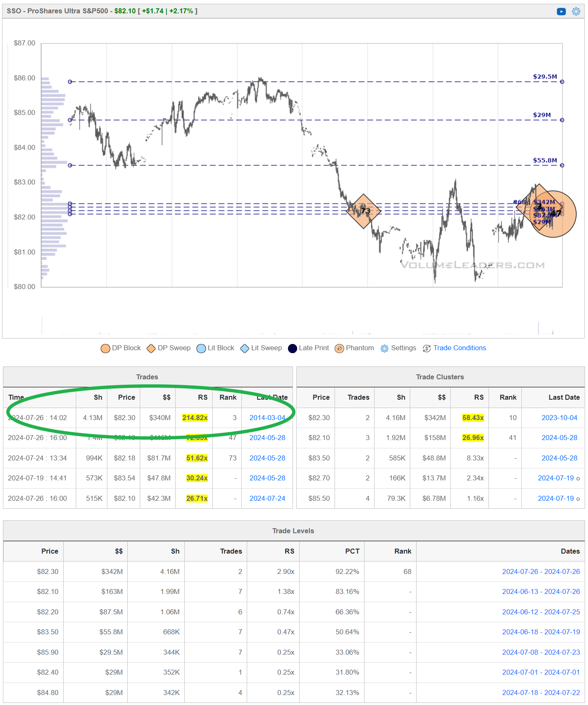Viewport: 588px width, 705px height.
Task: Select the 2024-07-26 : 14:02 trade time
Action: click(x=37, y=418)
